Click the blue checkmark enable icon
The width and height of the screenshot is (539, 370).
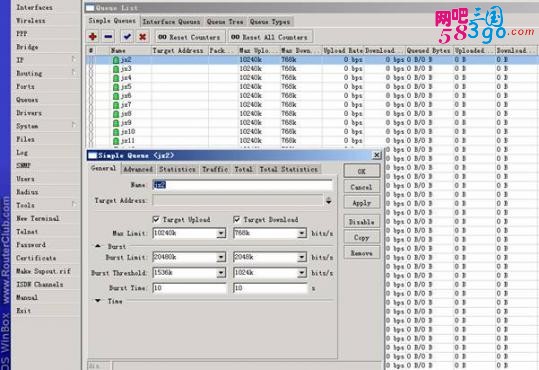(x=127, y=36)
